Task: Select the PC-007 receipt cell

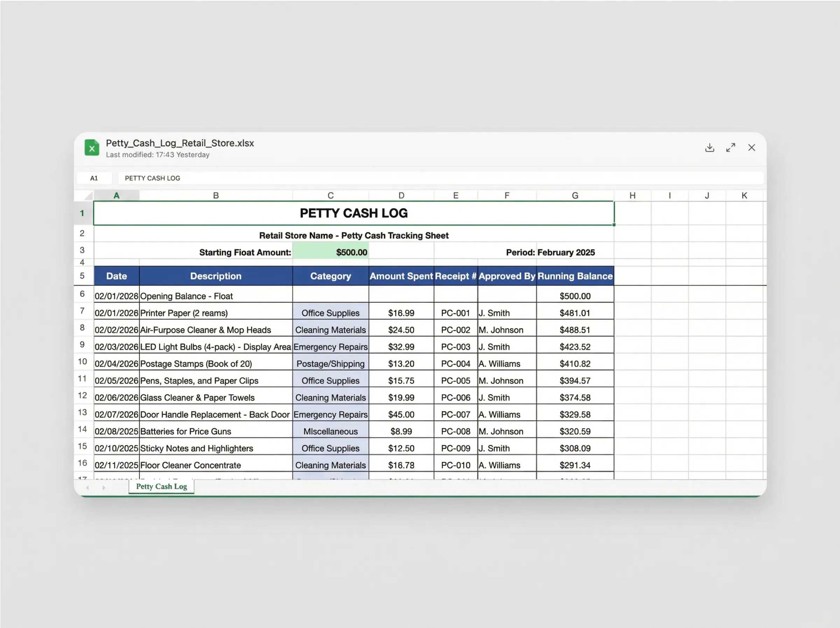Action: click(455, 414)
